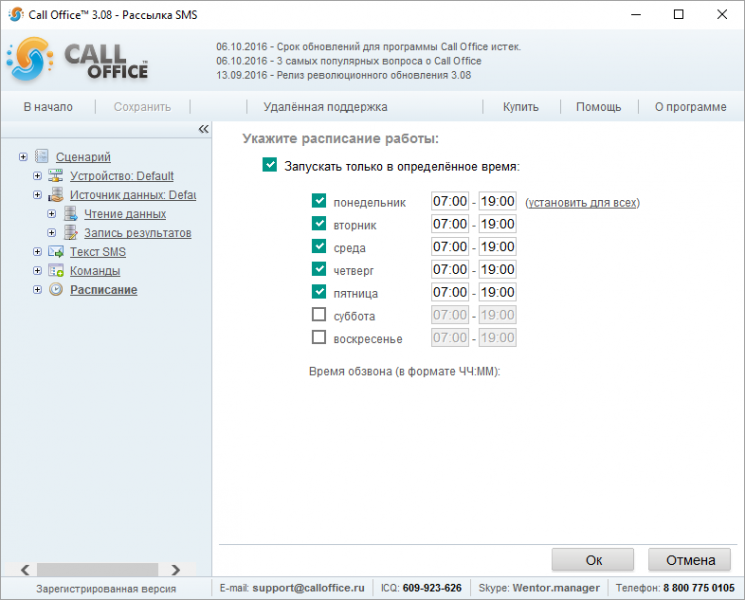Open news 3 самых популярных вопроса
This screenshot has height=600, width=745.
349,61
